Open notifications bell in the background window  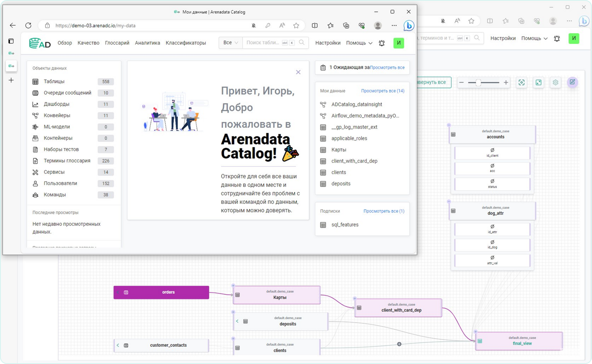click(557, 38)
